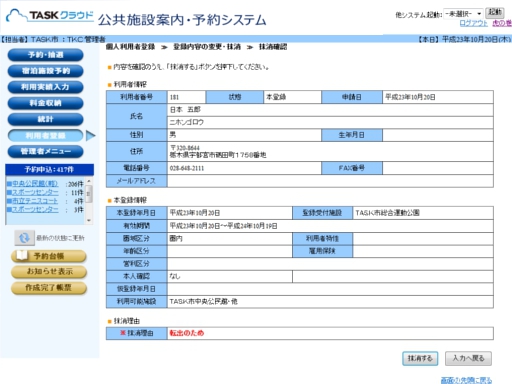Click 登録内容の変更・抹消 in breadcrumb
This screenshot has height=384, width=512.
[207, 47]
